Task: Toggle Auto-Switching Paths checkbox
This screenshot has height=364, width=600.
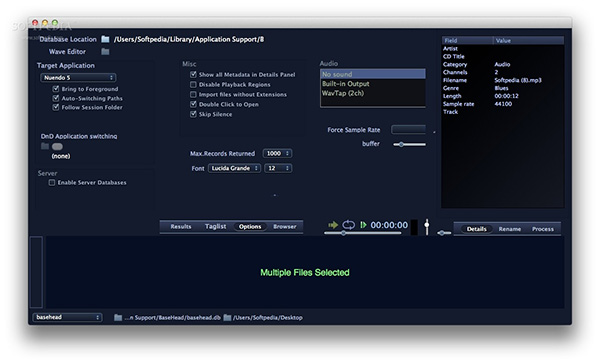Action: [x=56, y=98]
